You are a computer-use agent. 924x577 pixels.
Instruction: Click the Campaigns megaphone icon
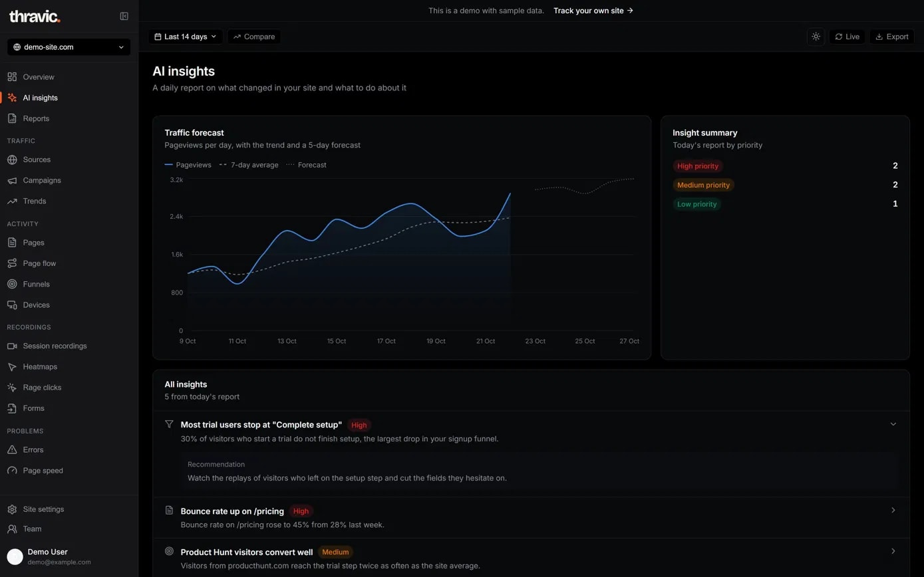[12, 180]
